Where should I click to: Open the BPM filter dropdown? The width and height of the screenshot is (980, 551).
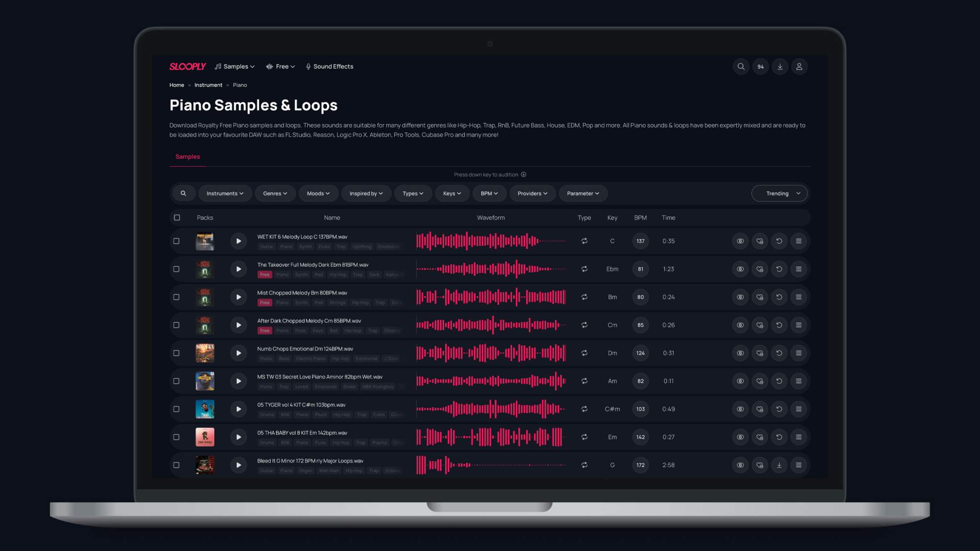(x=489, y=193)
